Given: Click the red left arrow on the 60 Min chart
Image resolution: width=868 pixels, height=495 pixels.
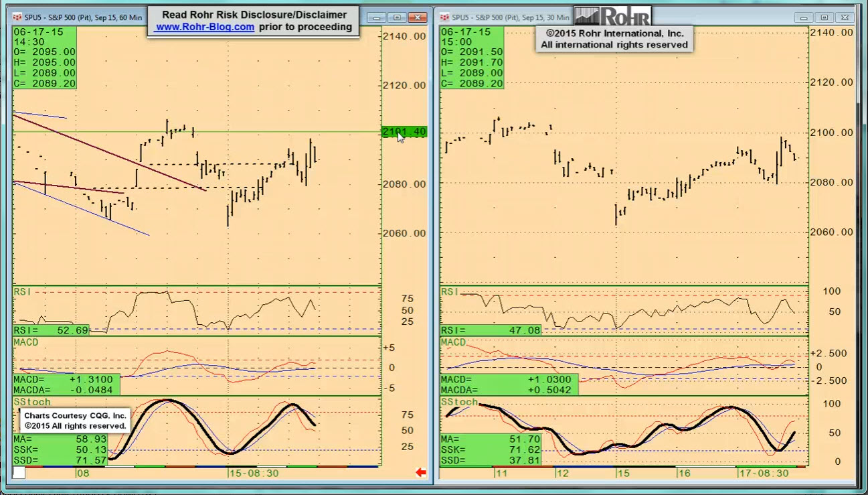Looking at the screenshot, I should (421, 473).
